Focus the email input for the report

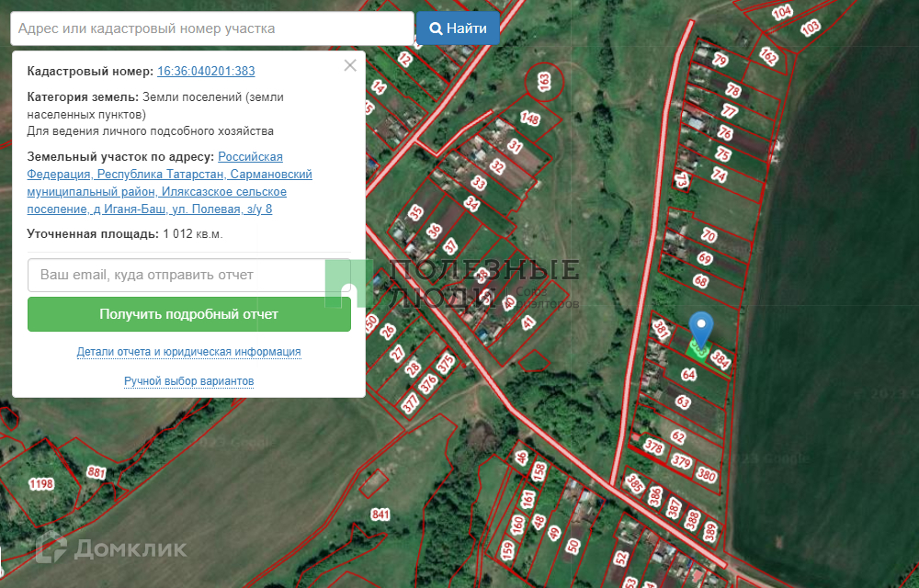[188, 275]
